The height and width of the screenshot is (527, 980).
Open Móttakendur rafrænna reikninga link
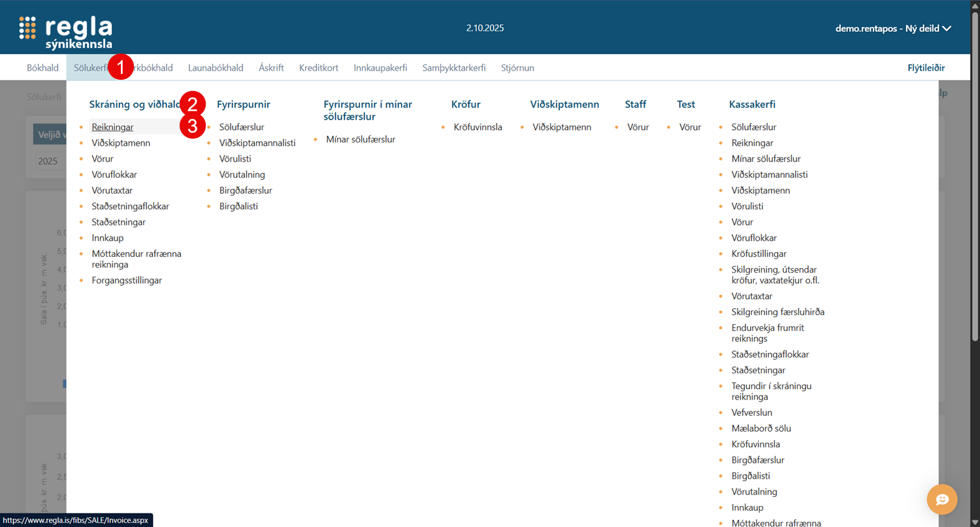(x=137, y=259)
